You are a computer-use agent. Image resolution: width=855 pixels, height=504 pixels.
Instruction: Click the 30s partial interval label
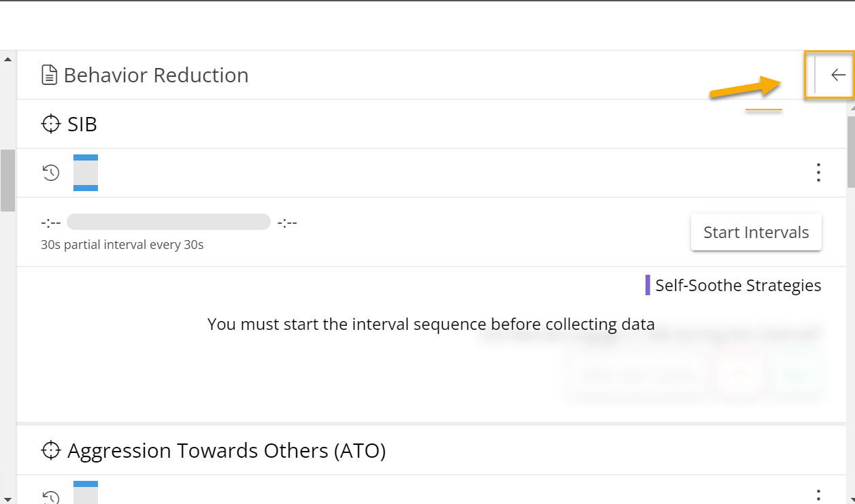(x=122, y=244)
